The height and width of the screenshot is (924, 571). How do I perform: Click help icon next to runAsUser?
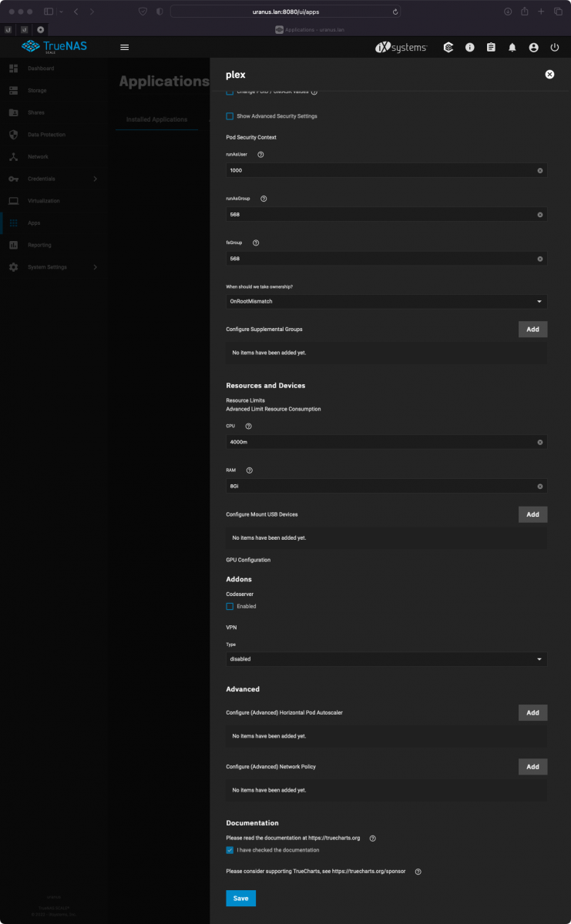(x=260, y=154)
